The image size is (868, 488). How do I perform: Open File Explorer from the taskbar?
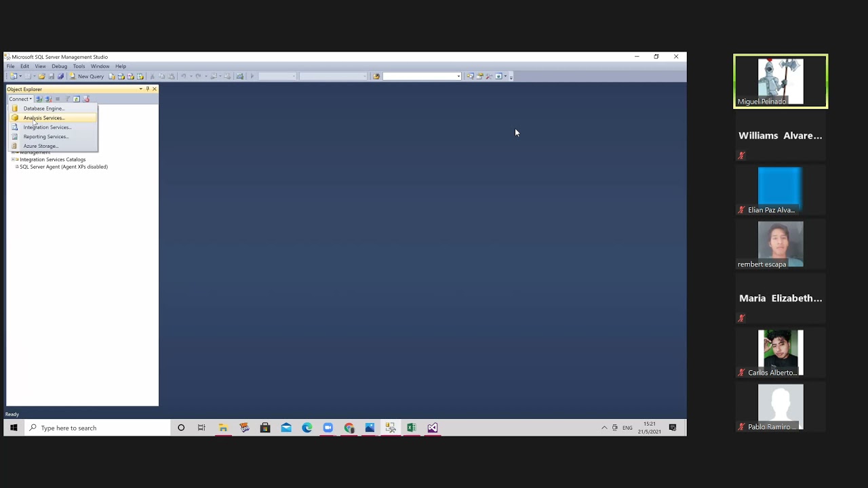(x=223, y=428)
